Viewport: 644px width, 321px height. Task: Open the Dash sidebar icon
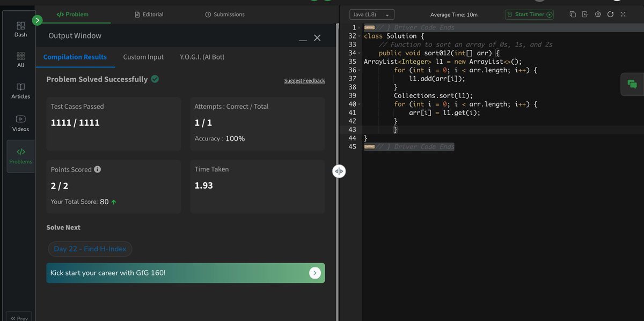[20, 25]
